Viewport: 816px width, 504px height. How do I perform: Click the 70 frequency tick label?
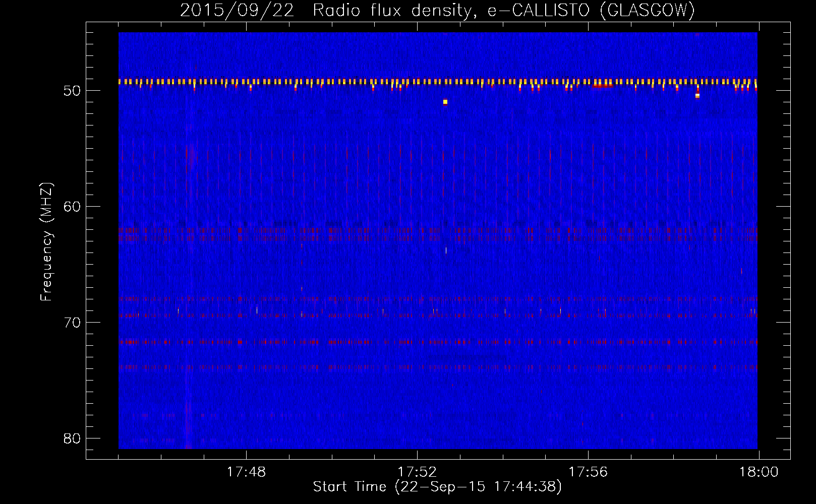72,323
